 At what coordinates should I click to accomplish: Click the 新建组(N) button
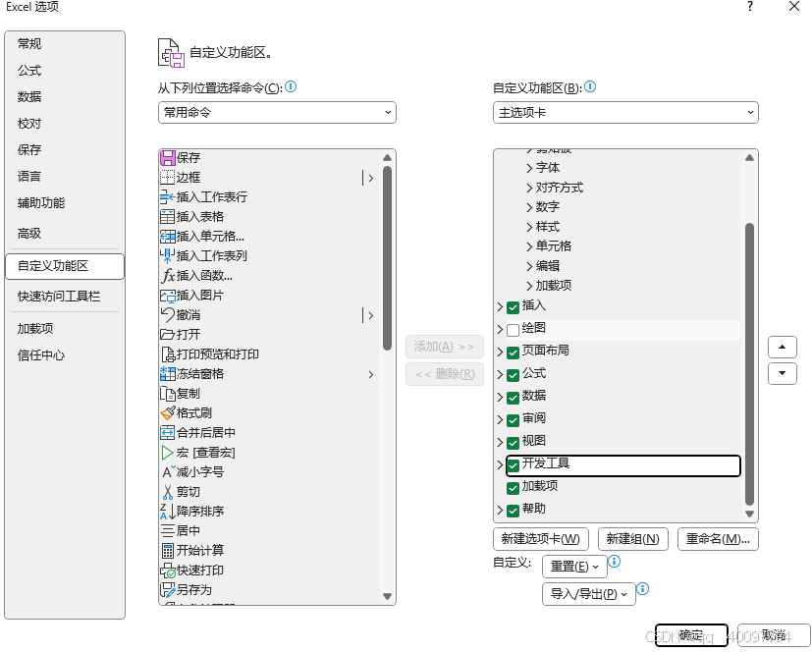(x=633, y=539)
